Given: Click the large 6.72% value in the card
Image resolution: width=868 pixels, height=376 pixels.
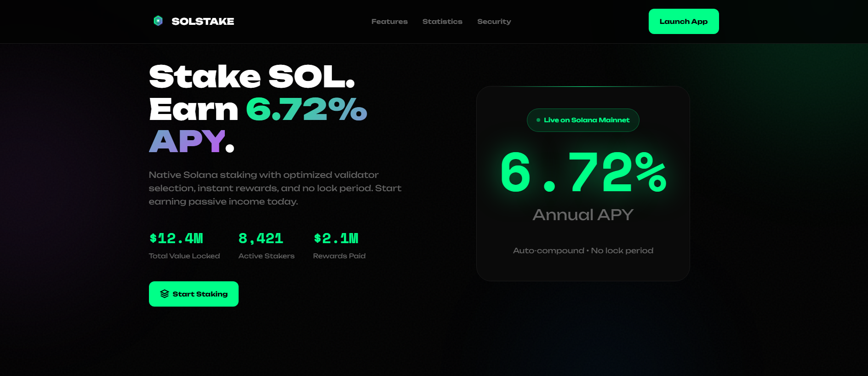Looking at the screenshot, I should pyautogui.click(x=583, y=172).
